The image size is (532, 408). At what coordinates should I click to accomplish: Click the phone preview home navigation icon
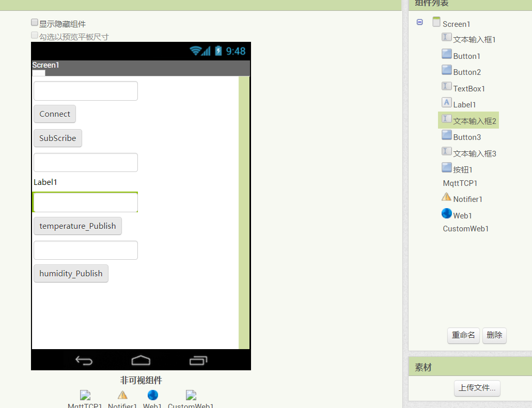click(141, 360)
